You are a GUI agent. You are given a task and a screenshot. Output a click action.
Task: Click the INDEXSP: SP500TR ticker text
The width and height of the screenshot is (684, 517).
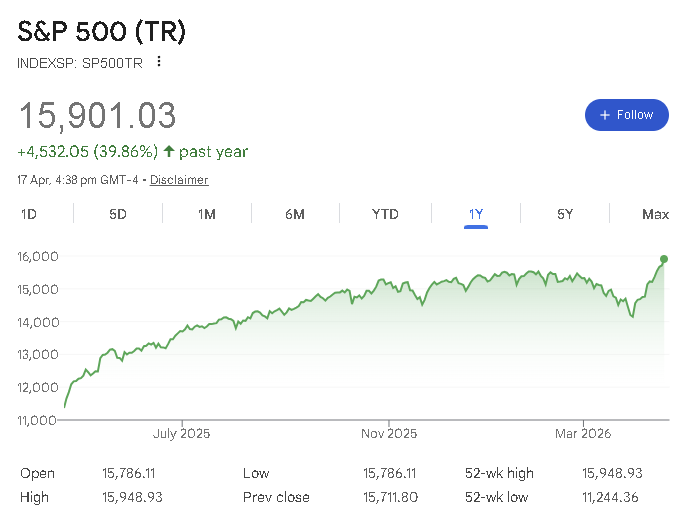(80, 63)
